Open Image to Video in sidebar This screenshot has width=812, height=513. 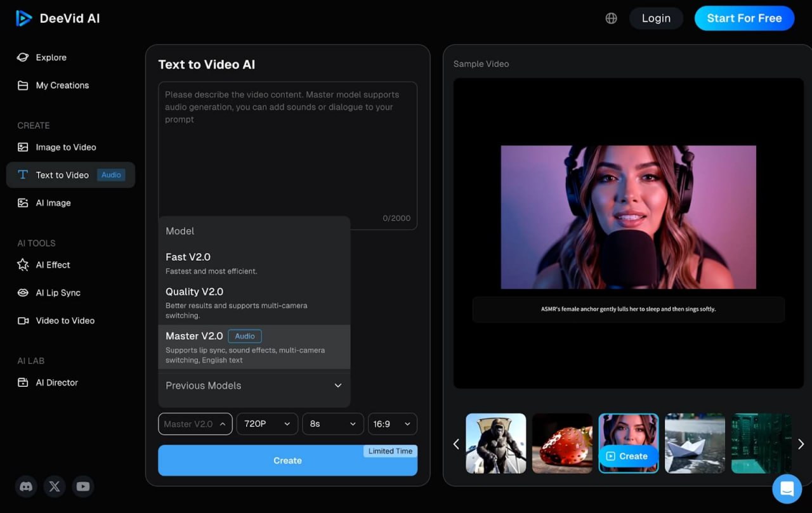66,147
